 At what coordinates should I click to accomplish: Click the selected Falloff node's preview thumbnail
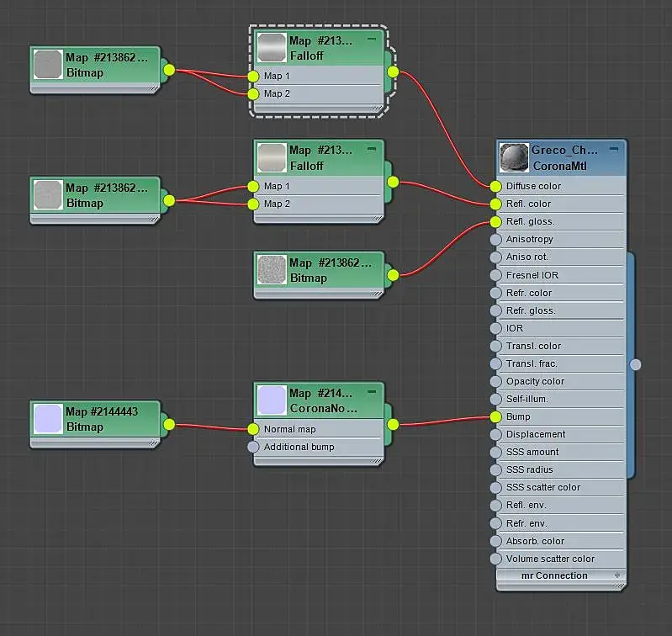click(x=272, y=48)
